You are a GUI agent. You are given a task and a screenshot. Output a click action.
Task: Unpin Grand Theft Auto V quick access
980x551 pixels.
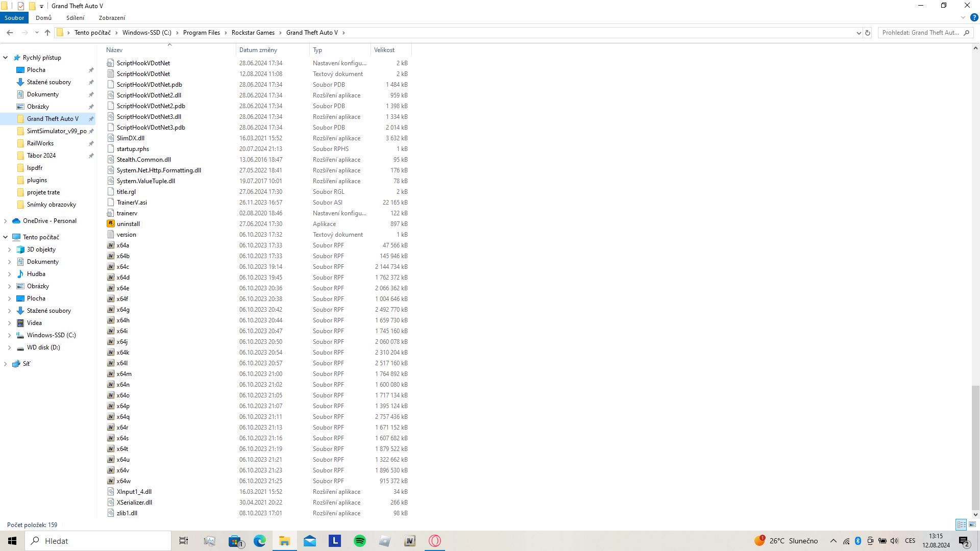click(x=91, y=119)
